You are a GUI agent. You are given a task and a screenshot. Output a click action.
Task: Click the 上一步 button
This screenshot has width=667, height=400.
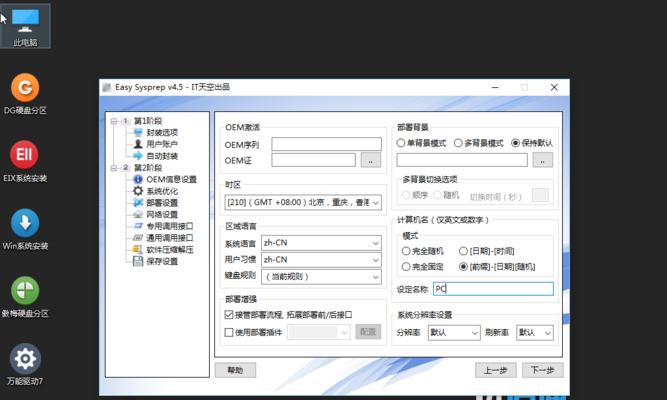(x=496, y=370)
